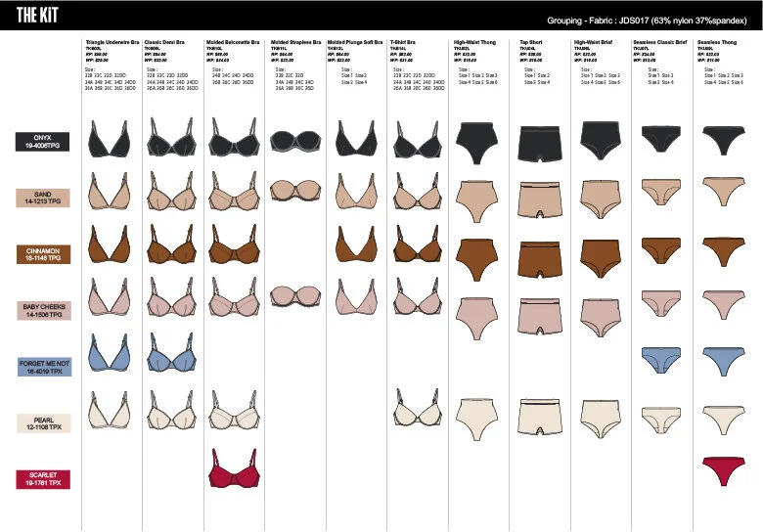This screenshot has height=532, width=763.
Task: Click the baby cheeks Molded Balconette Bra
Action: [234, 297]
